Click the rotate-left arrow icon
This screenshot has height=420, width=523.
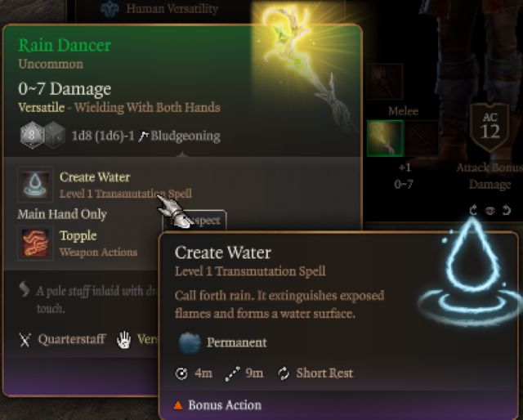[473, 211]
